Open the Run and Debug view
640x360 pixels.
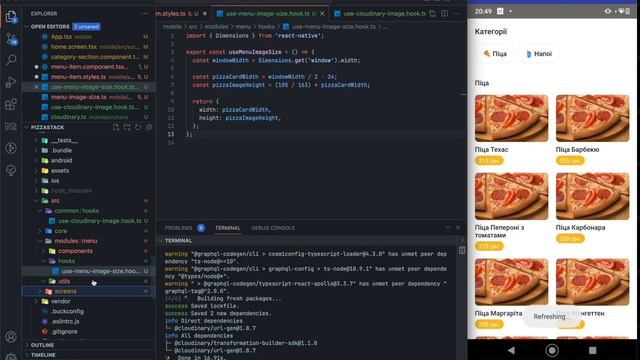click(11, 82)
